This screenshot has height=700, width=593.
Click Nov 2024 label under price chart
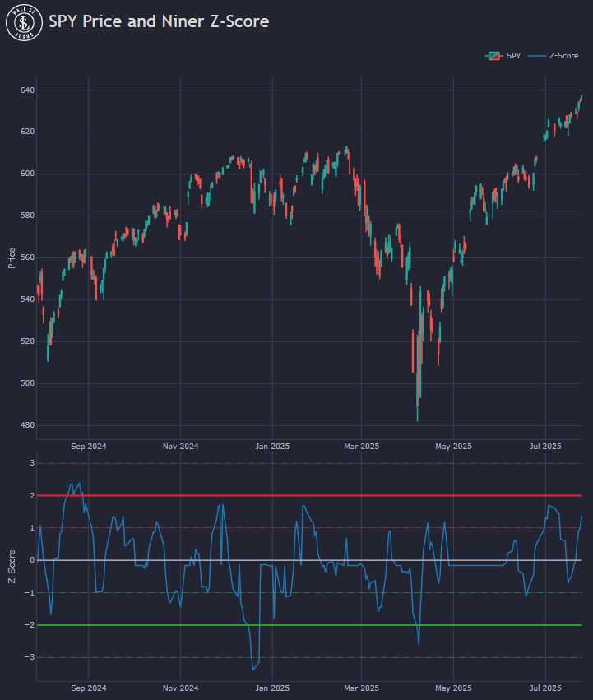click(180, 447)
